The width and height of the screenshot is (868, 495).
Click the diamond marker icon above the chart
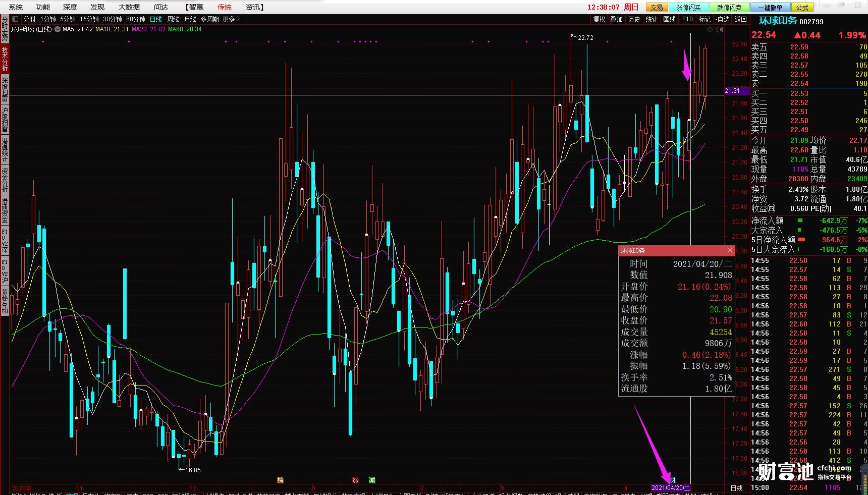click(x=711, y=29)
